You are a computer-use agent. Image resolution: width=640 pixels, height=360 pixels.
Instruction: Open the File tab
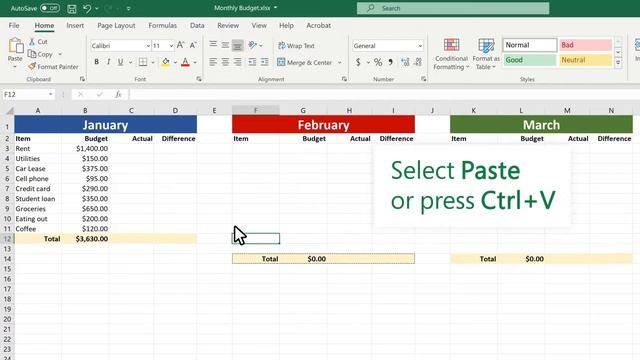(14, 25)
